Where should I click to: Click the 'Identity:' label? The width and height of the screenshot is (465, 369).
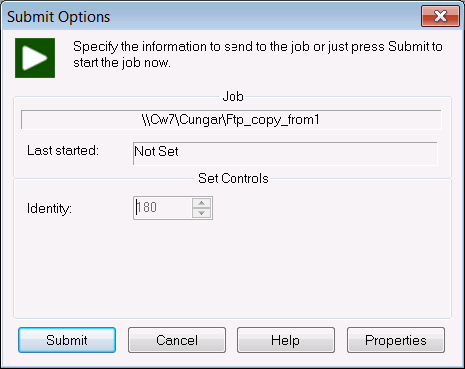49,208
